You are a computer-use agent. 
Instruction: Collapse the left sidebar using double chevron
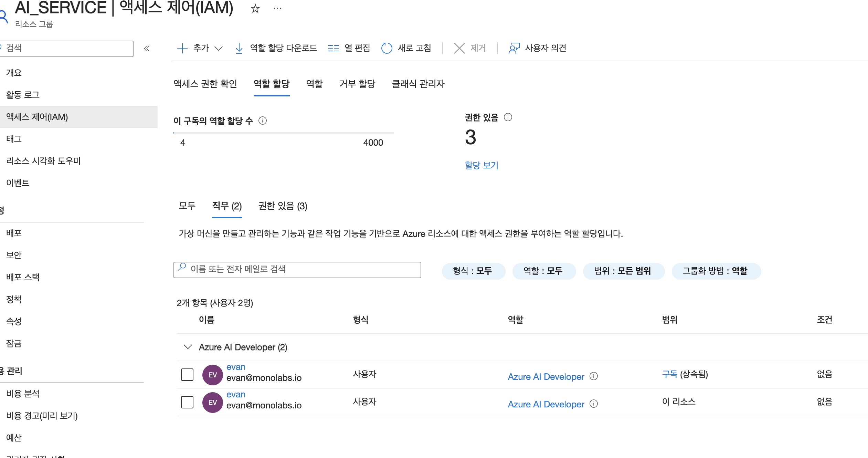click(x=147, y=49)
